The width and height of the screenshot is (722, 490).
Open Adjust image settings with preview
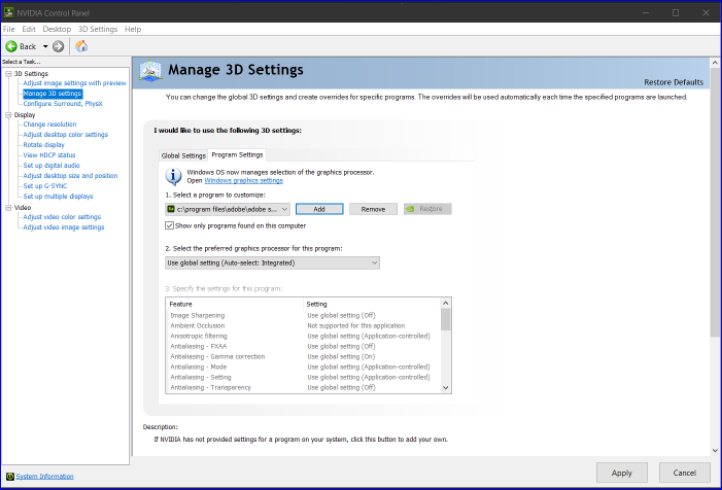75,83
